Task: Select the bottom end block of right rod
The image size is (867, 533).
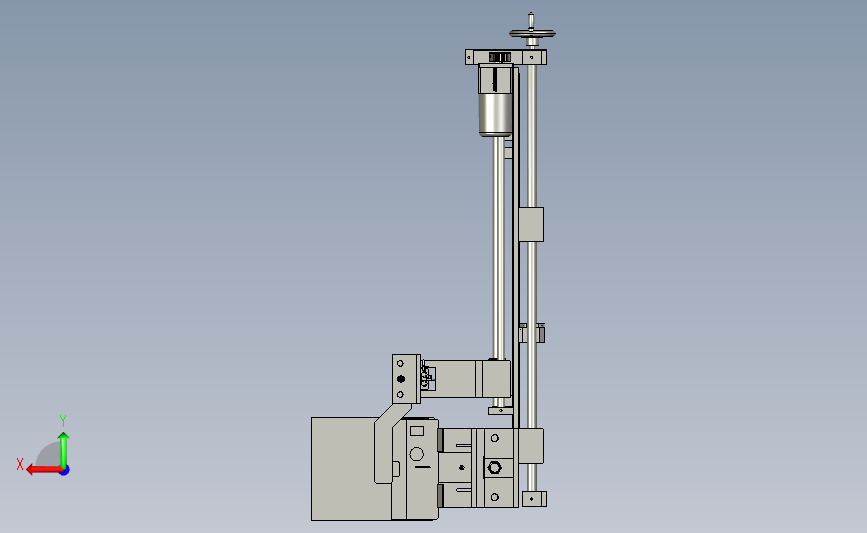Action: (534, 499)
